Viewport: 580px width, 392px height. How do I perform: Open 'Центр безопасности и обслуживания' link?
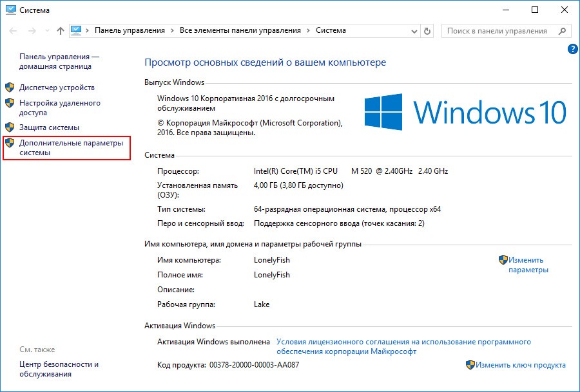(x=59, y=369)
